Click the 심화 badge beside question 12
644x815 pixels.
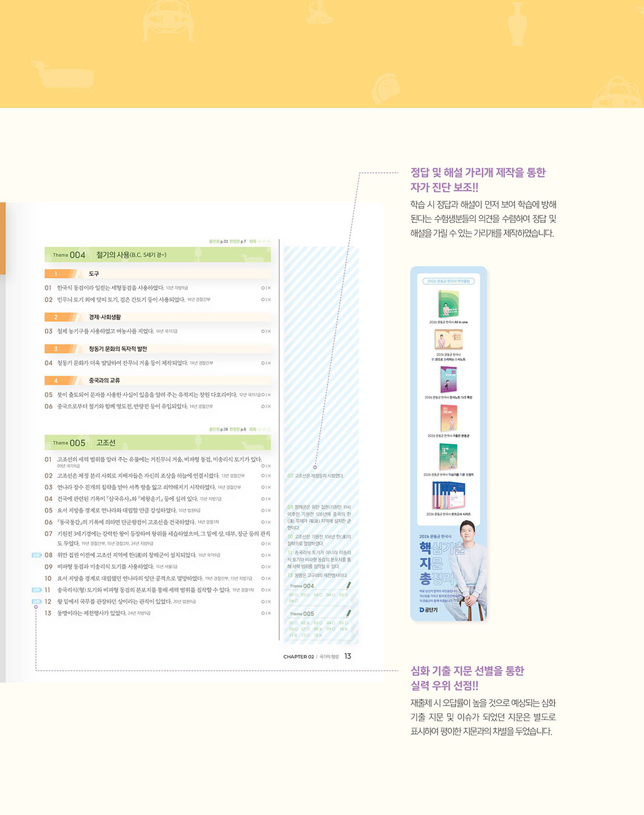[x=37, y=601]
